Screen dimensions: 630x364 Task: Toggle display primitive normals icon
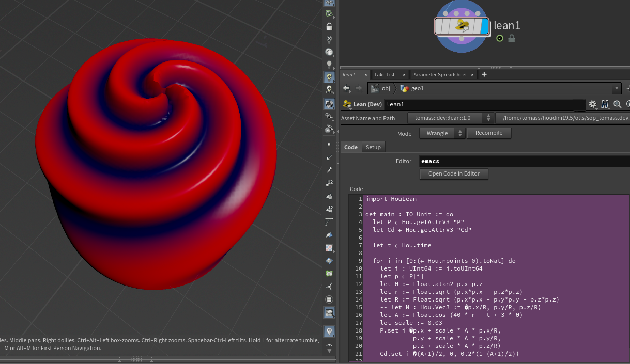tap(329, 196)
